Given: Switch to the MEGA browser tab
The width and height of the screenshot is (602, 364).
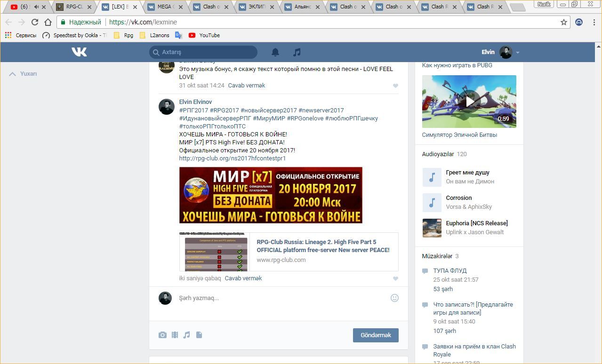Looking at the screenshot, I should pyautogui.click(x=165, y=7).
